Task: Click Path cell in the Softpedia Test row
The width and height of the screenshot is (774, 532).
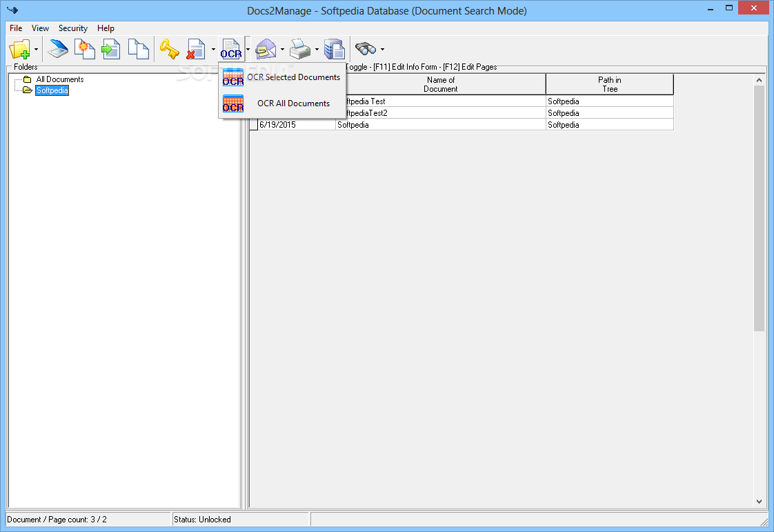Action: (x=610, y=101)
